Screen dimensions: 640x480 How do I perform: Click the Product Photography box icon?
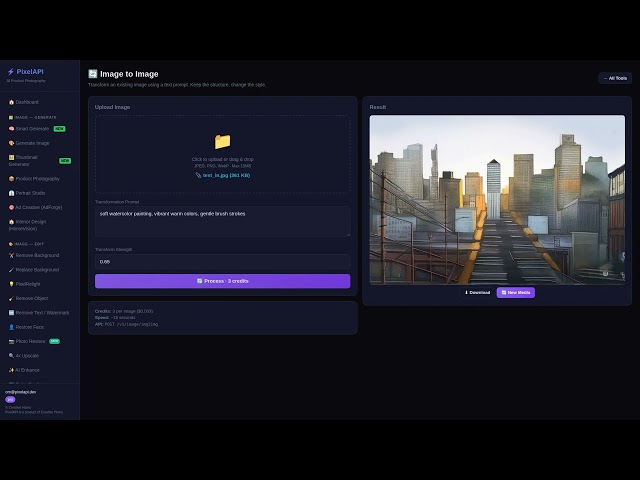click(x=11, y=179)
